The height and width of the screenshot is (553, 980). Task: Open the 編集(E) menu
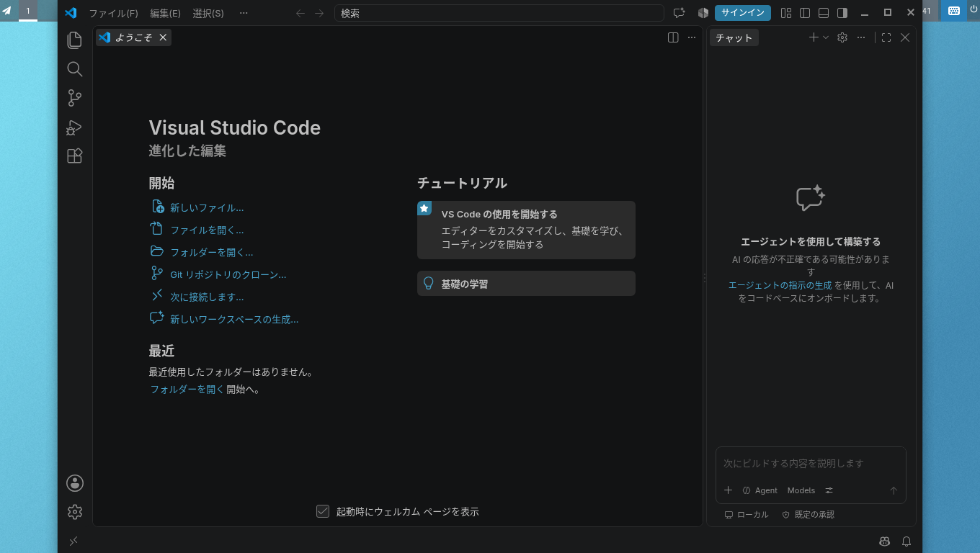166,13
